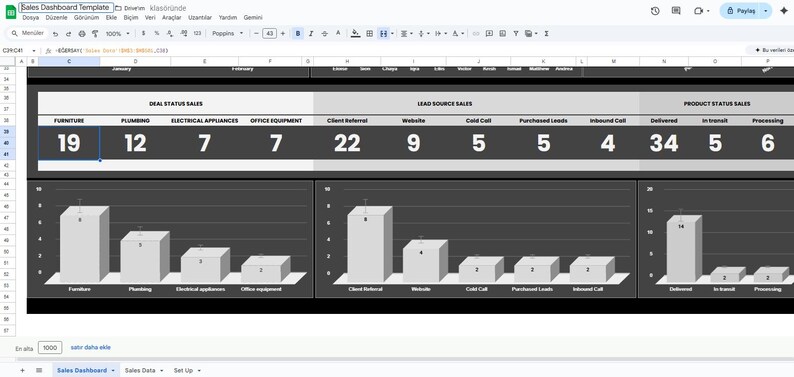Open the text color picker

338,33
